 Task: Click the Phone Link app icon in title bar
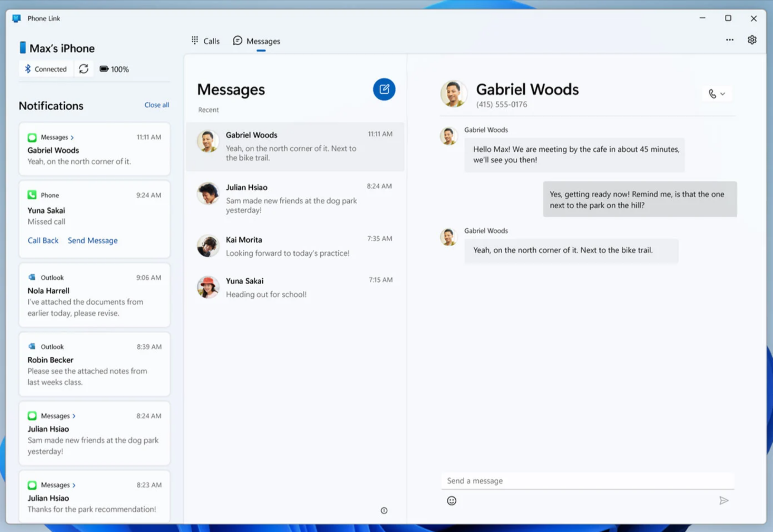click(x=17, y=18)
